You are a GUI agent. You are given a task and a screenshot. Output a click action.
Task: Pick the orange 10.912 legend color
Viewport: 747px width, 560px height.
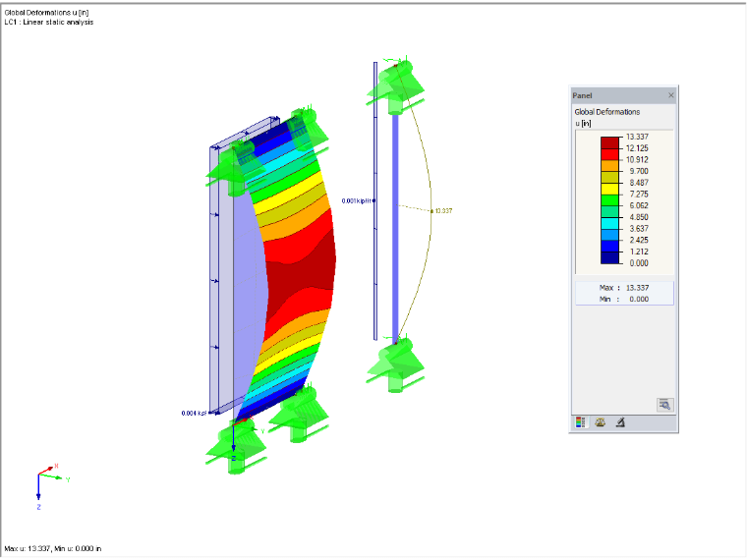(x=609, y=165)
